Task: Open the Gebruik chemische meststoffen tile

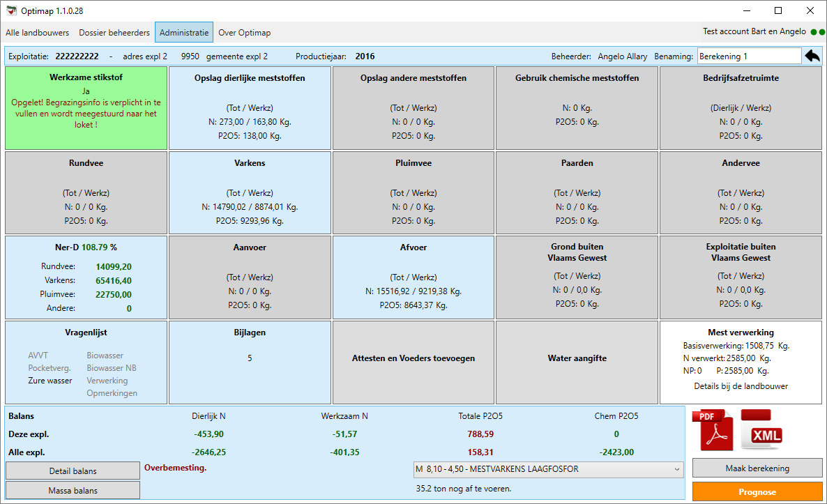Action: (577, 108)
